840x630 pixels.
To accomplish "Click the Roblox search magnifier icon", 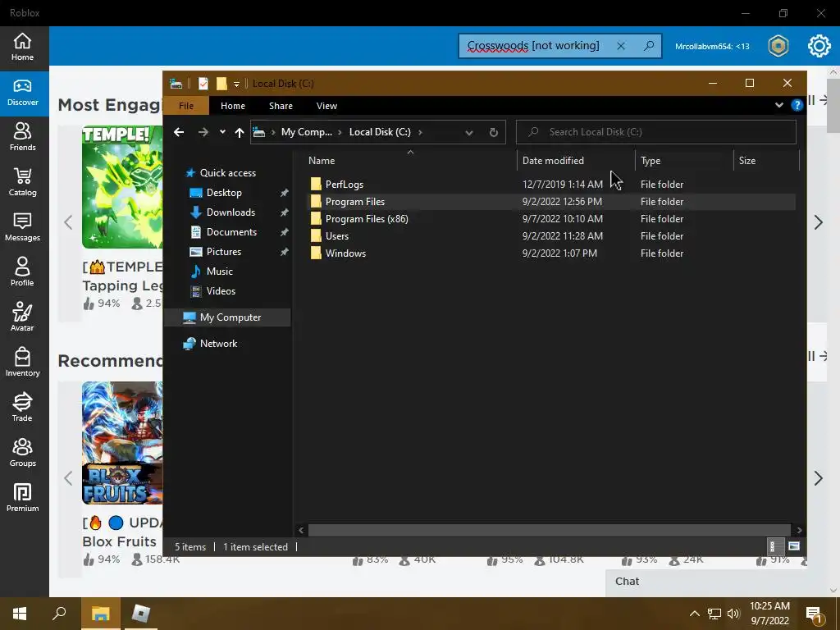I will [x=649, y=46].
